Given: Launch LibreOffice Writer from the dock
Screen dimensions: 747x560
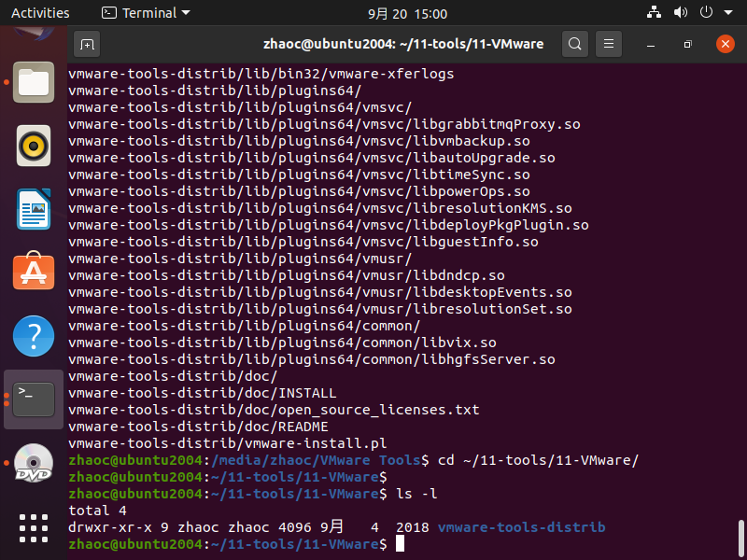Looking at the screenshot, I should pos(34,209).
